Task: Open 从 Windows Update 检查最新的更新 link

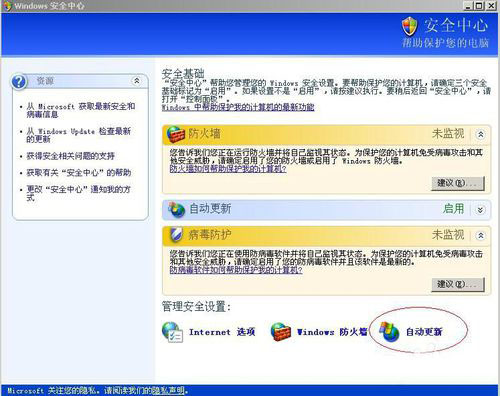Action: click(x=79, y=135)
